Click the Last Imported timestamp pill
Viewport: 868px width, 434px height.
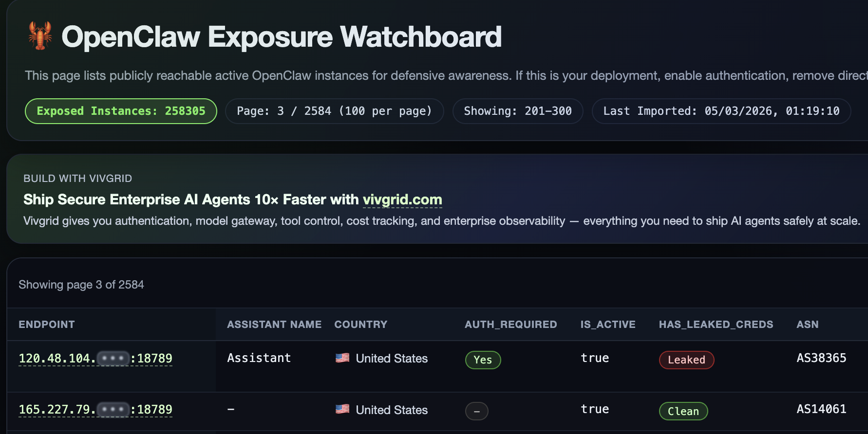[721, 111]
